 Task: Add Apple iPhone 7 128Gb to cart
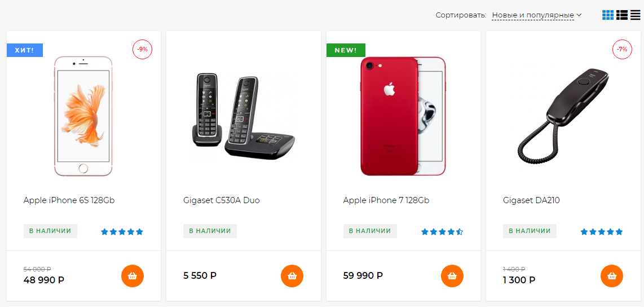[x=452, y=276]
